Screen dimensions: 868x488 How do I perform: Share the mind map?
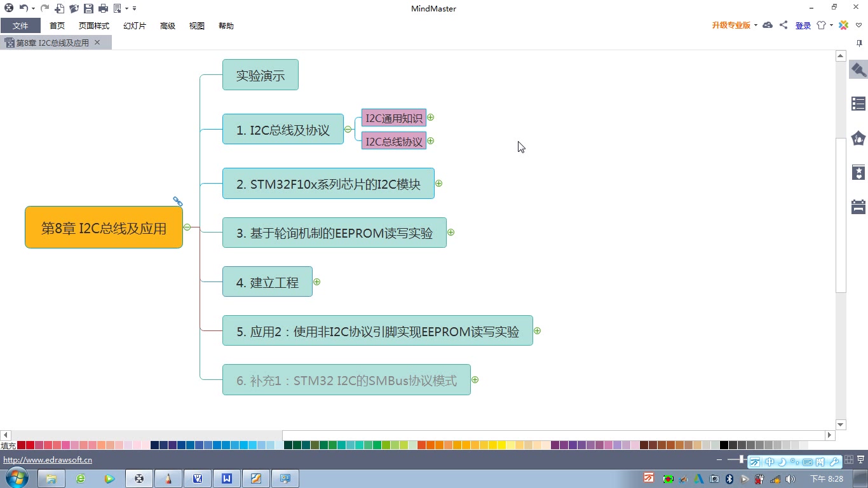[x=783, y=25]
